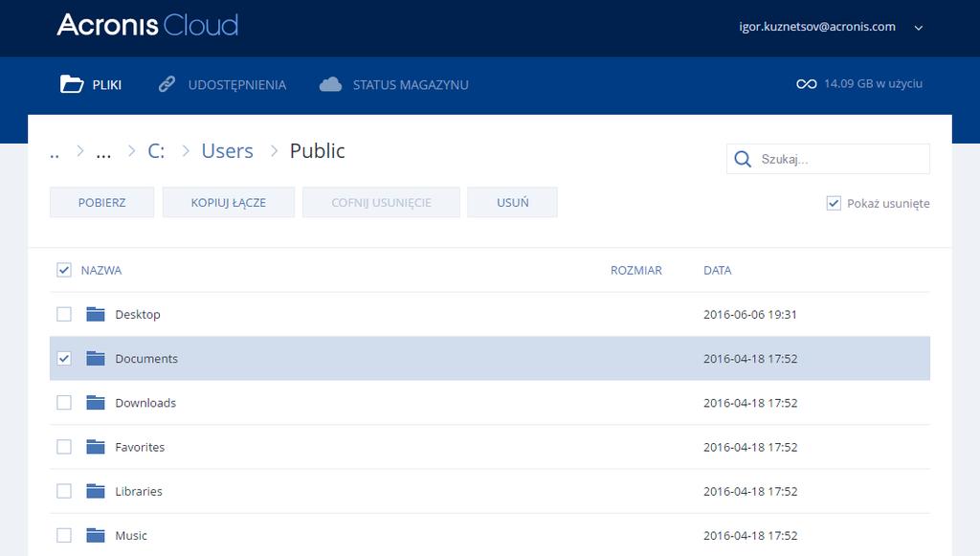This screenshot has height=556, width=980.
Task: Toggle the Pokaż usunięte checkbox
Action: click(834, 203)
